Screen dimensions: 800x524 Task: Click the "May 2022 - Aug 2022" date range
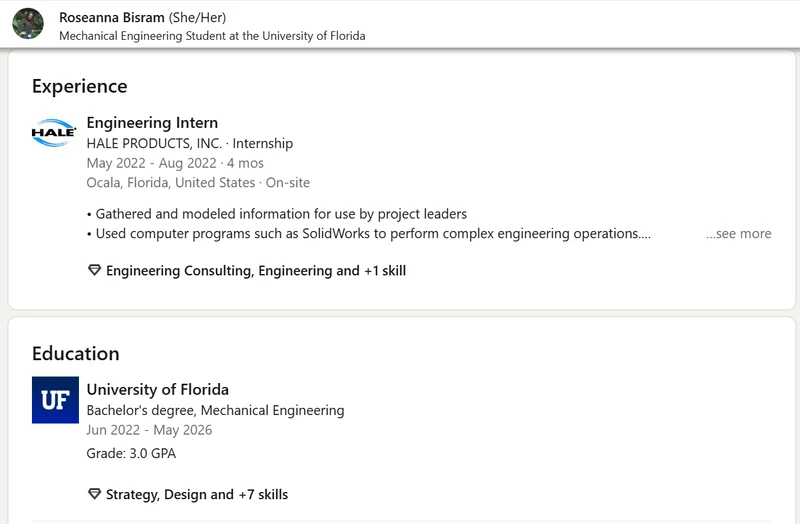coord(151,163)
